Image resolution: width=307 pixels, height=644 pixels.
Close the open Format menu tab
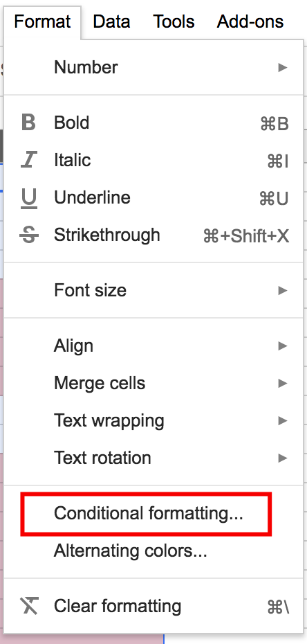[x=43, y=21]
